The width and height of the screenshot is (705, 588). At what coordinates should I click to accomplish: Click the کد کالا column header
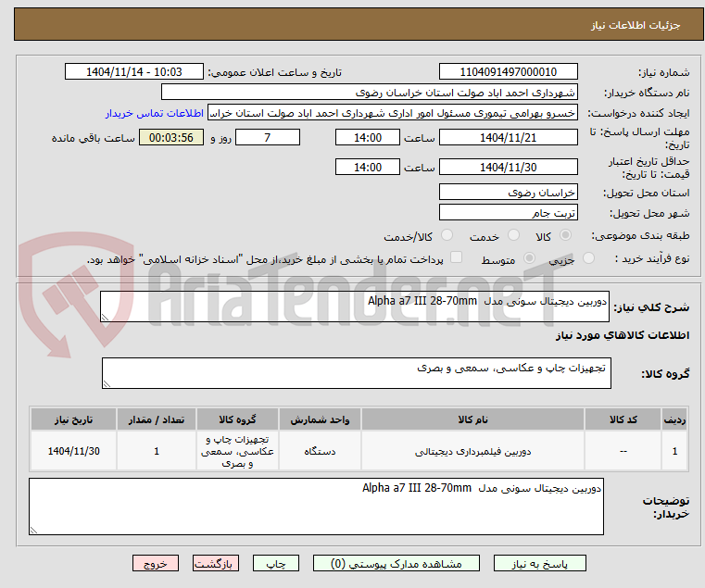click(x=623, y=419)
